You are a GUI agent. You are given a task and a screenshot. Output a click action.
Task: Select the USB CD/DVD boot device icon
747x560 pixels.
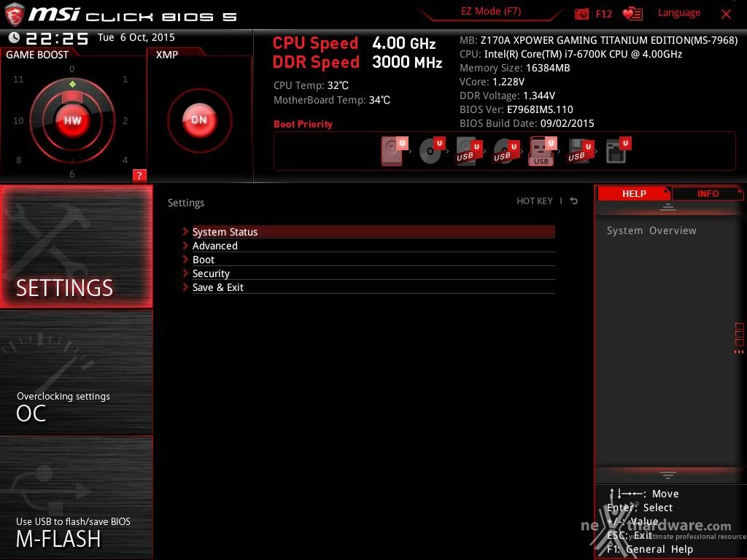coord(506,151)
